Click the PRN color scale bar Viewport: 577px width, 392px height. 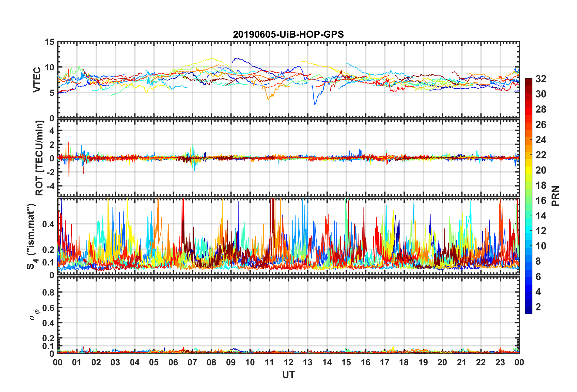click(528, 196)
